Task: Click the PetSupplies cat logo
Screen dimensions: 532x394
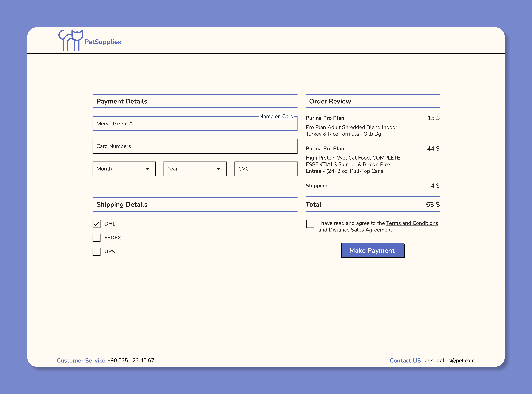Action: pos(70,41)
